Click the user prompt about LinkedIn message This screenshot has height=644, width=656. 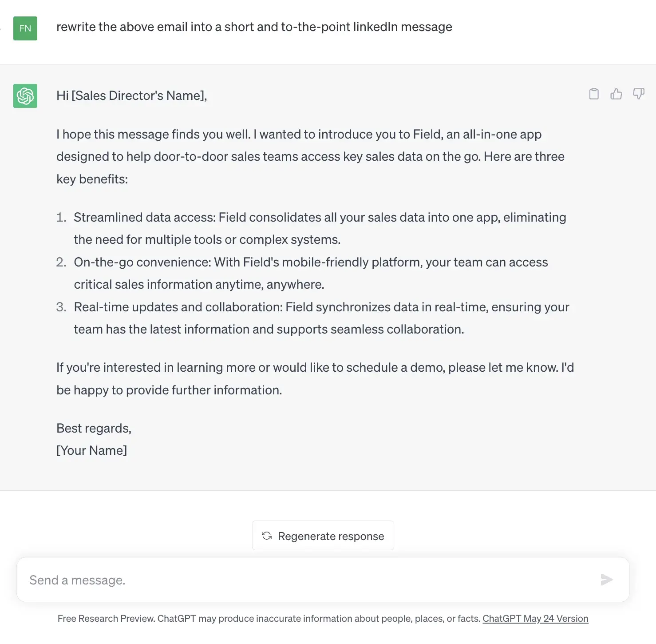254,27
